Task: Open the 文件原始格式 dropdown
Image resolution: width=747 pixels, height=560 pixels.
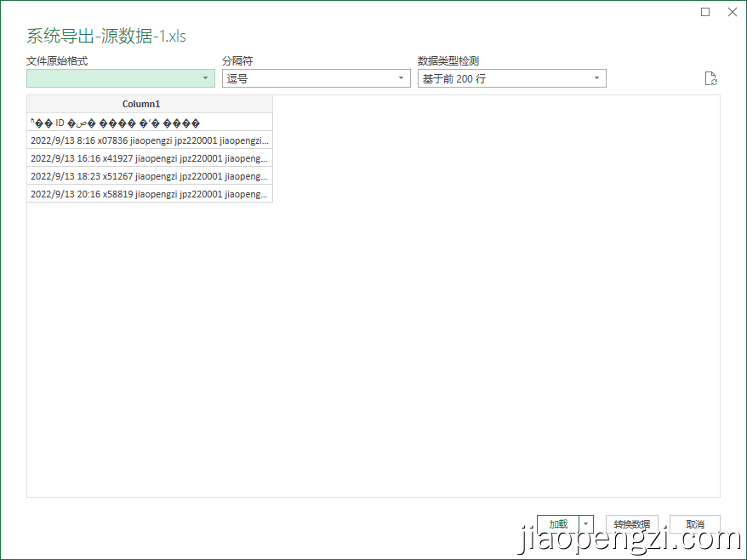Action: [205, 77]
